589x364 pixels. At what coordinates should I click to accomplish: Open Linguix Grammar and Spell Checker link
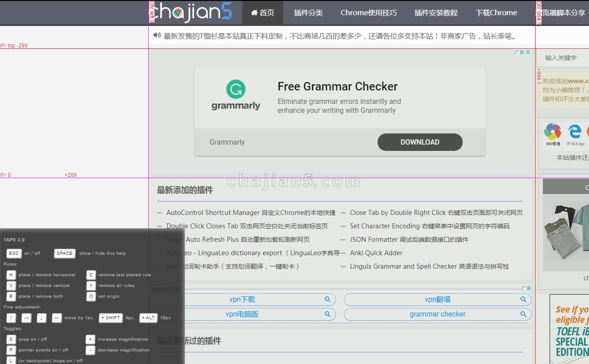429,266
